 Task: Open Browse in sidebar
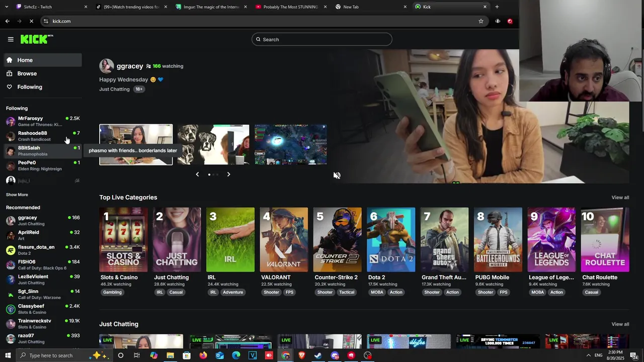43,73
